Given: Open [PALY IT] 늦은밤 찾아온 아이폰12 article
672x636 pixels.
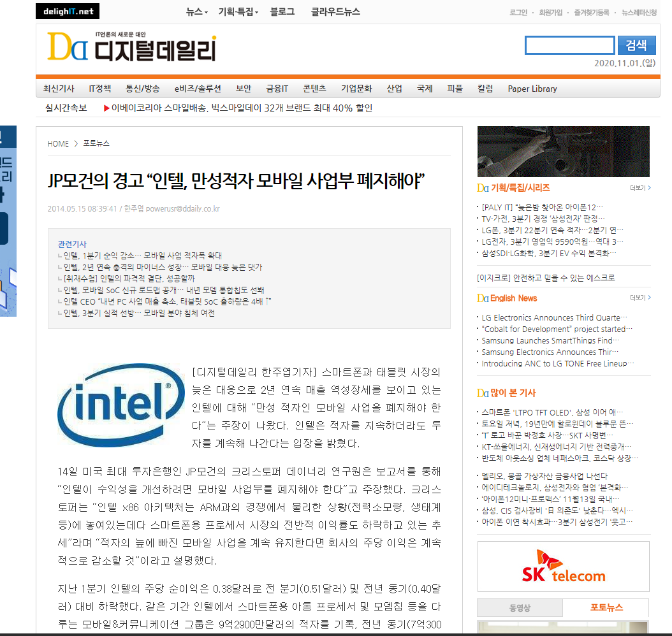Looking at the screenshot, I should [542, 207].
